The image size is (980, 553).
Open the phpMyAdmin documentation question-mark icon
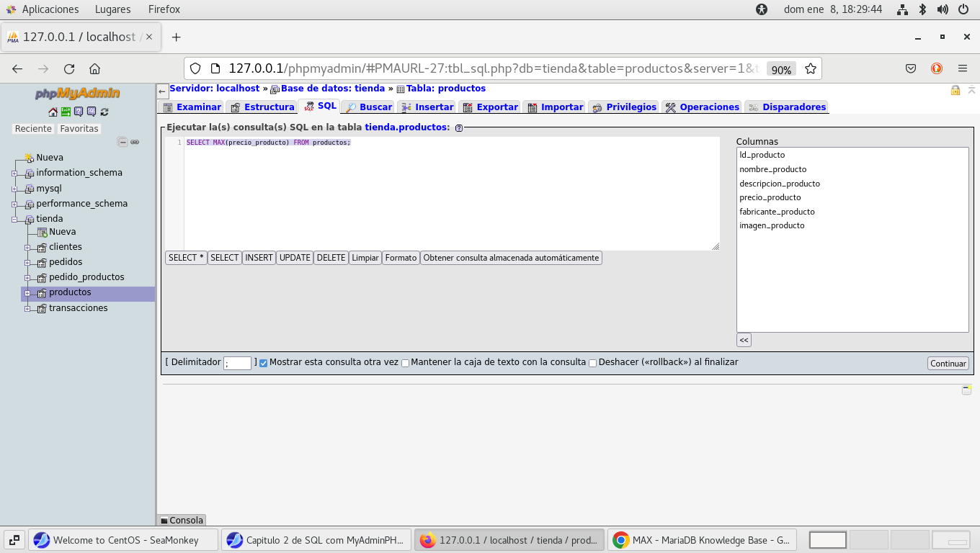click(79, 112)
